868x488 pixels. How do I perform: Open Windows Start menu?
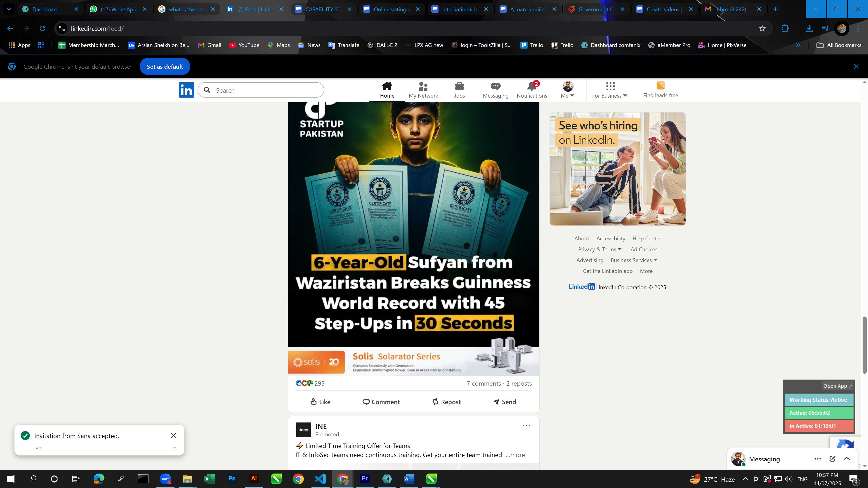click(11, 479)
